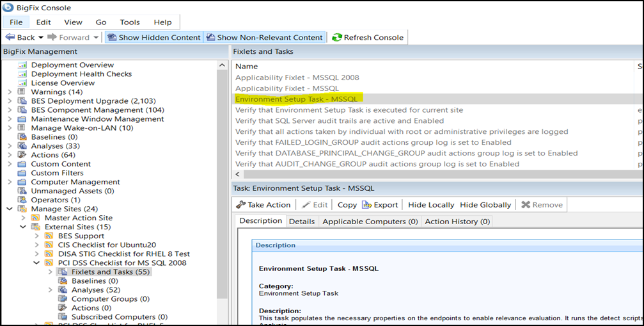Select Analyses (52) under PCI DSS

96,290
